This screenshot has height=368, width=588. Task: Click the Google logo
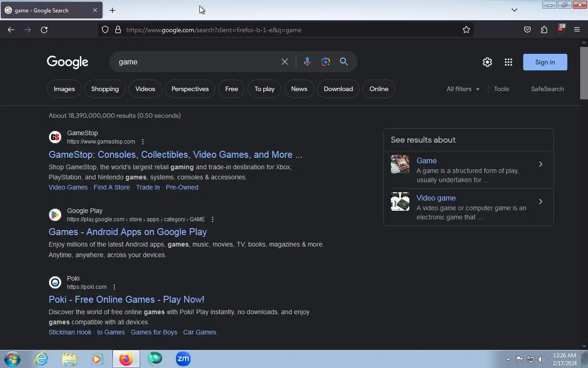click(x=68, y=62)
